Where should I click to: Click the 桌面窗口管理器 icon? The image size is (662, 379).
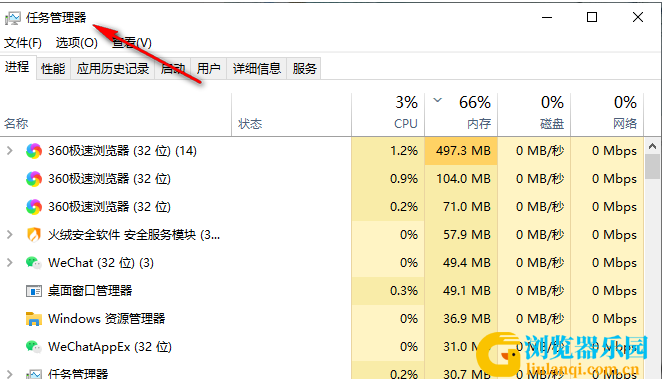(x=34, y=291)
